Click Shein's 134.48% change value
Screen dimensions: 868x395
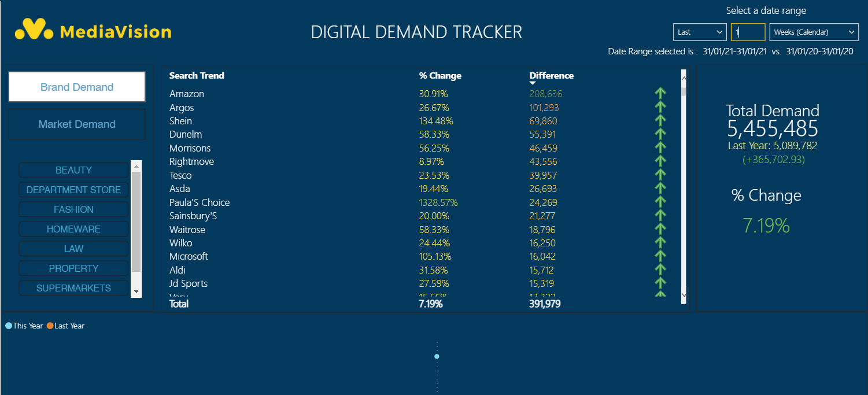click(436, 121)
